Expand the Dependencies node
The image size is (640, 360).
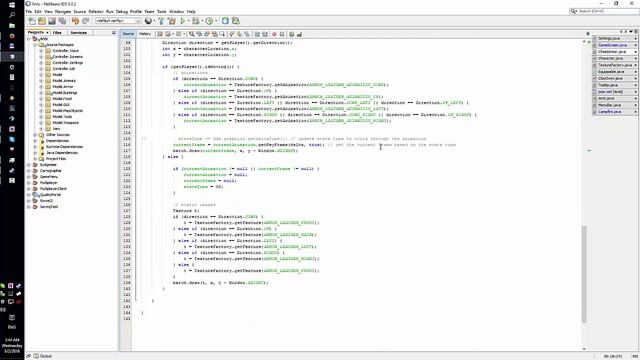coord(35,141)
